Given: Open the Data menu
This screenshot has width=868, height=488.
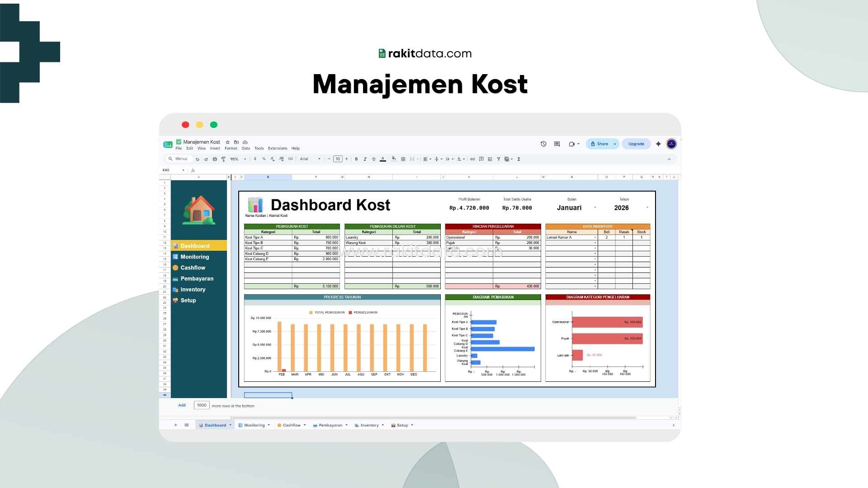Looking at the screenshot, I should point(246,148).
